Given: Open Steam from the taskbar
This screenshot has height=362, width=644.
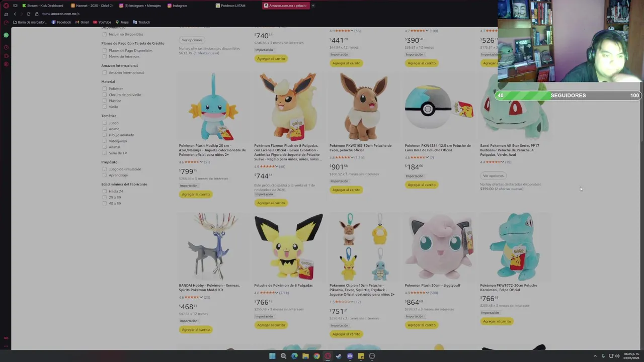Looking at the screenshot, I should pyautogui.click(x=339, y=356).
